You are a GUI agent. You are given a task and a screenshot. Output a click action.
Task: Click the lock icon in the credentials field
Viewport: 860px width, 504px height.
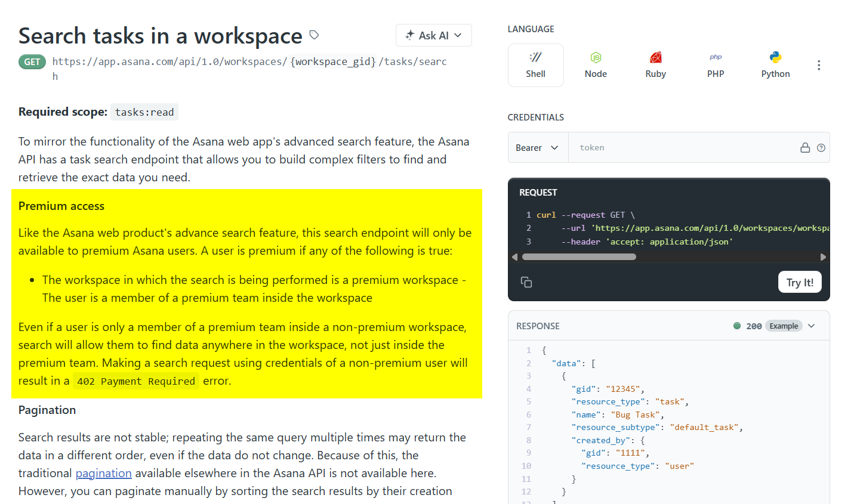coord(805,148)
